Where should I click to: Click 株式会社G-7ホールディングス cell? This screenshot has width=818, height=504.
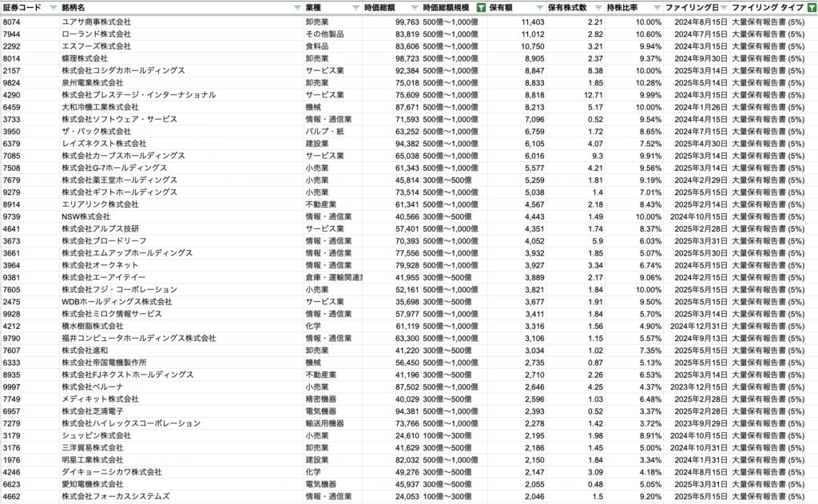181,168
